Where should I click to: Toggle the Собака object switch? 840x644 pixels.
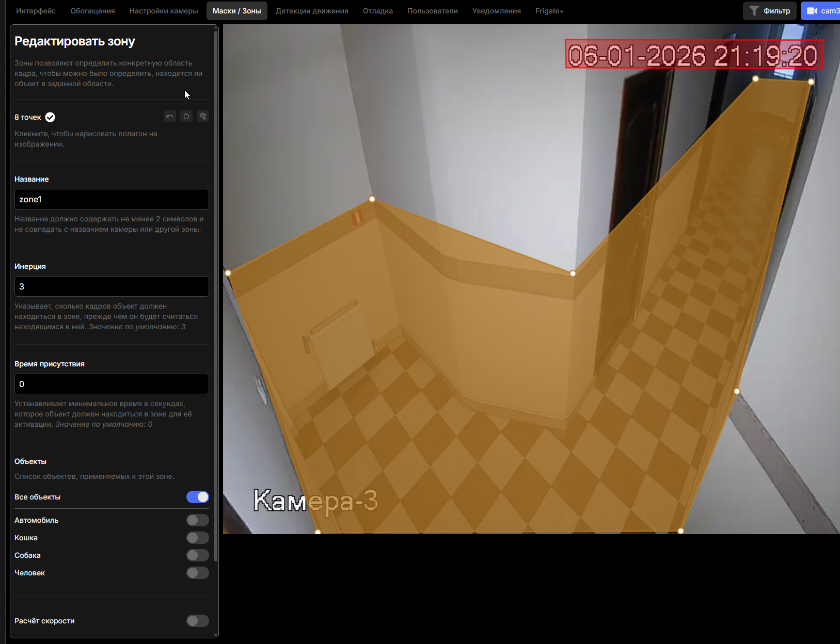pos(198,555)
